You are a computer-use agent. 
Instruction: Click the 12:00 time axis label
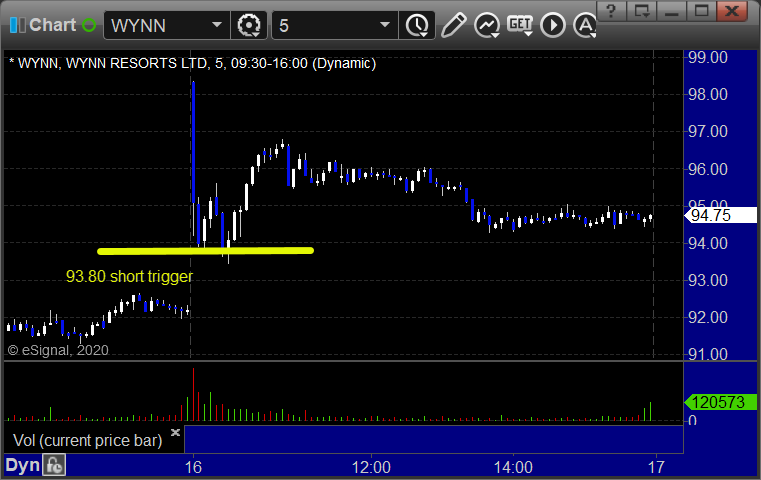pyautogui.click(x=371, y=467)
